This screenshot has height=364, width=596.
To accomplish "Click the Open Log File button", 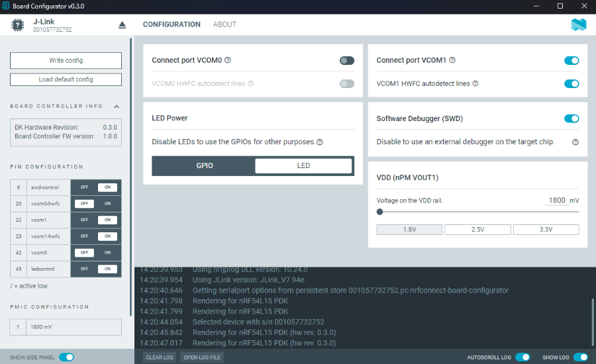I will tap(202, 357).
